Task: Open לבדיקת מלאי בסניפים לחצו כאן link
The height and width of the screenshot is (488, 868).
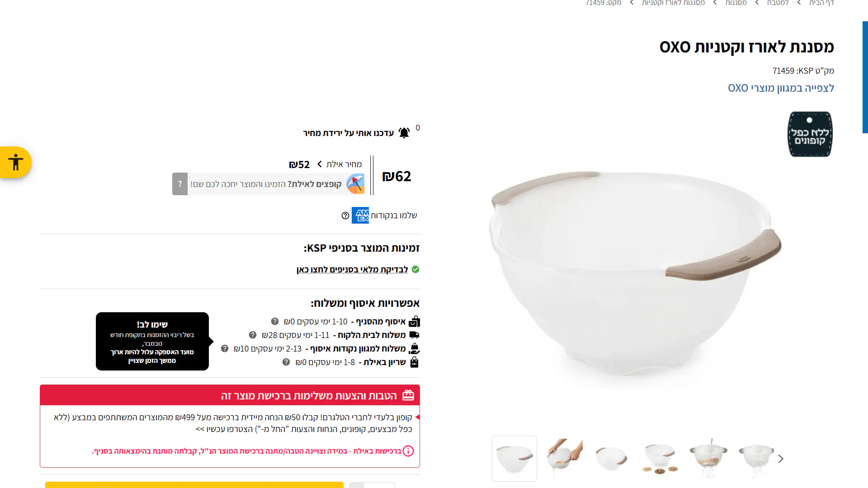Action: [x=352, y=269]
